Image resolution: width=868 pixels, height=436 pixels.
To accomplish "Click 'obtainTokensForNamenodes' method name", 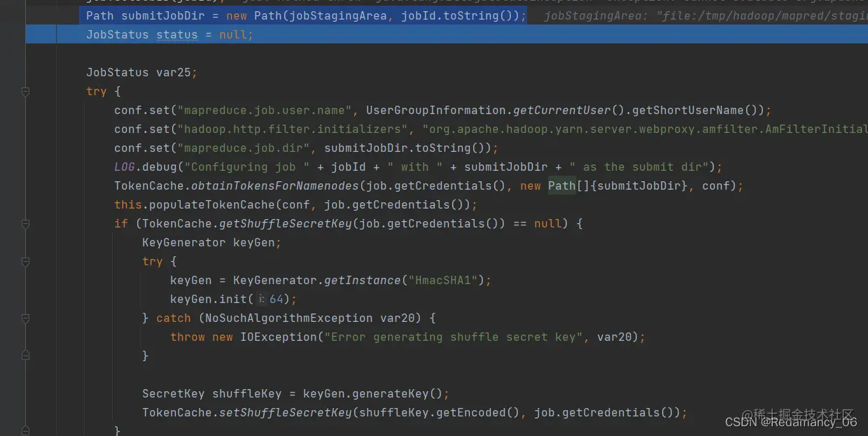I will point(274,186).
